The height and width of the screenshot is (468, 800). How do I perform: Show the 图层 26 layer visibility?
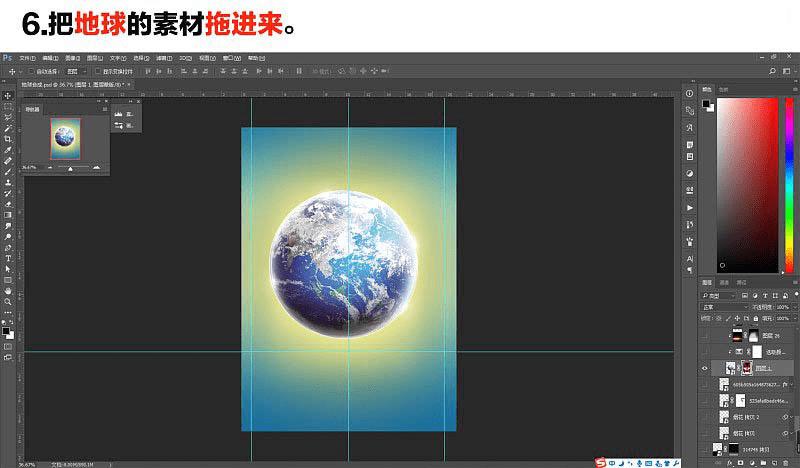point(705,335)
